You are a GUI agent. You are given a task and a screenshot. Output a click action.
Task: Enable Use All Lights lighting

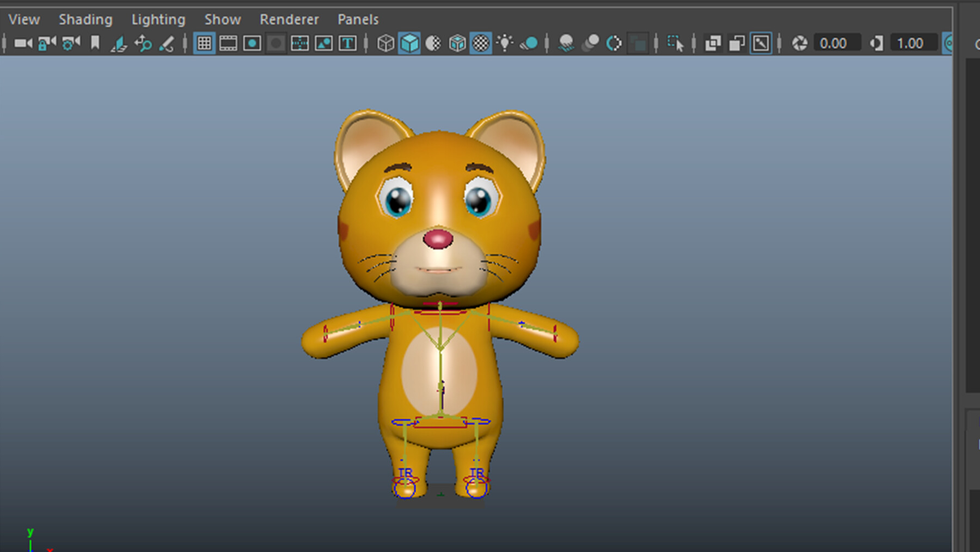(506, 43)
